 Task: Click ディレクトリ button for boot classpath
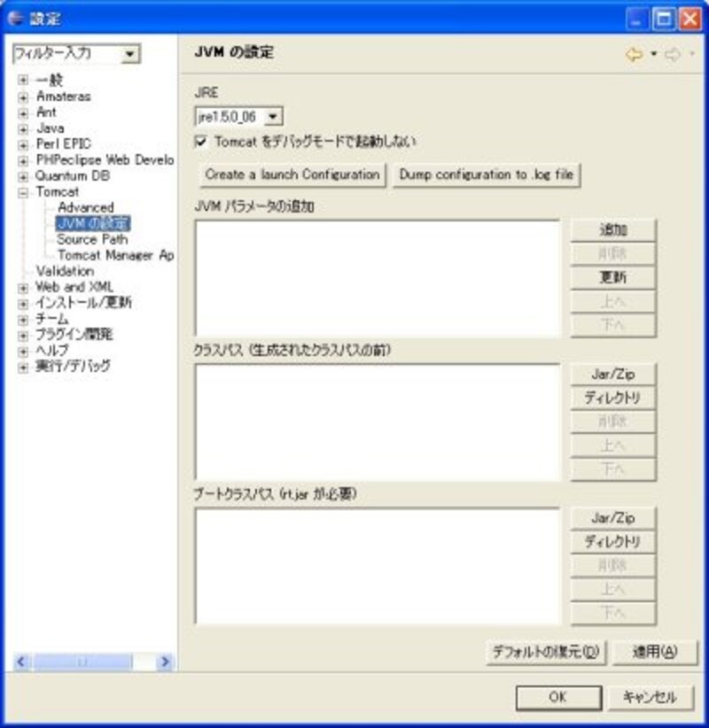point(612,541)
